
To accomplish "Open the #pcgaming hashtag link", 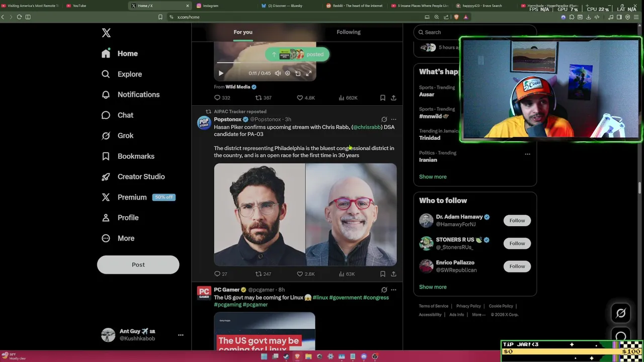I will tap(227, 305).
